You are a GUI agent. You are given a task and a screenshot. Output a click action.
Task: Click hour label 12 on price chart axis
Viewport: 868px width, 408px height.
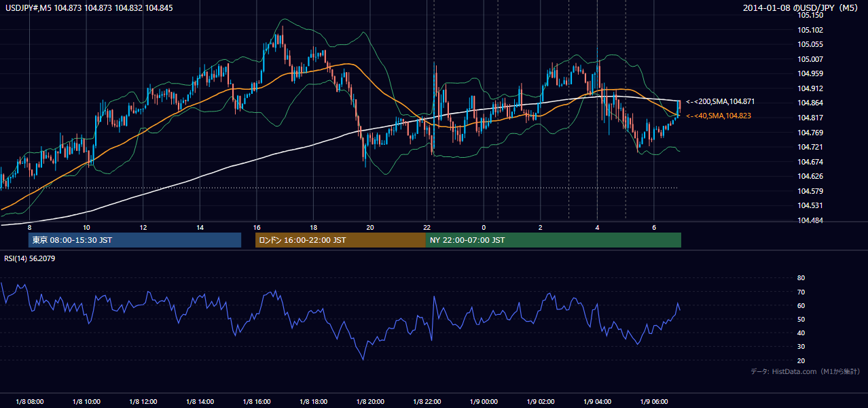[x=143, y=227]
